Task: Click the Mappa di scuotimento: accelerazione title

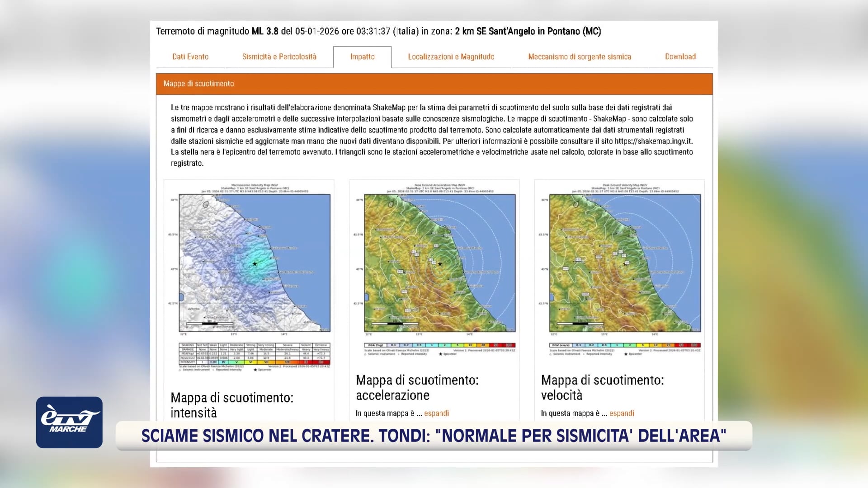Action: (417, 387)
